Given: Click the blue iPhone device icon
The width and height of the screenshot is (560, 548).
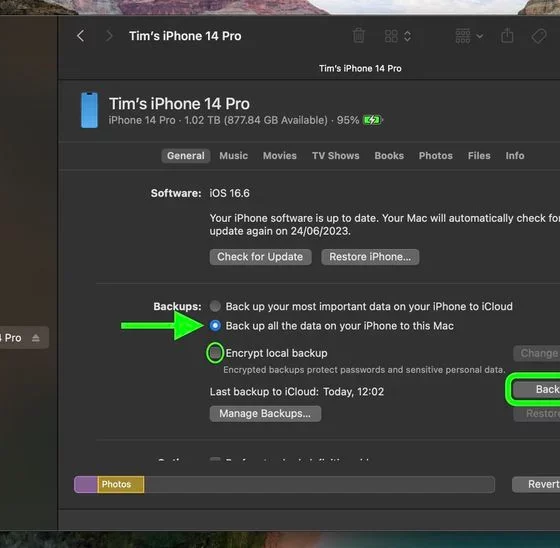Looking at the screenshot, I should [x=89, y=110].
